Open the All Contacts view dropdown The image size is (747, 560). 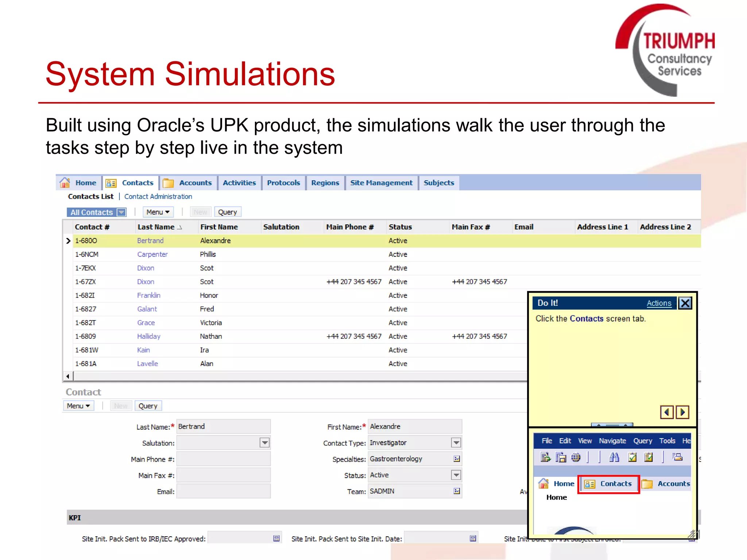pyautogui.click(x=121, y=212)
